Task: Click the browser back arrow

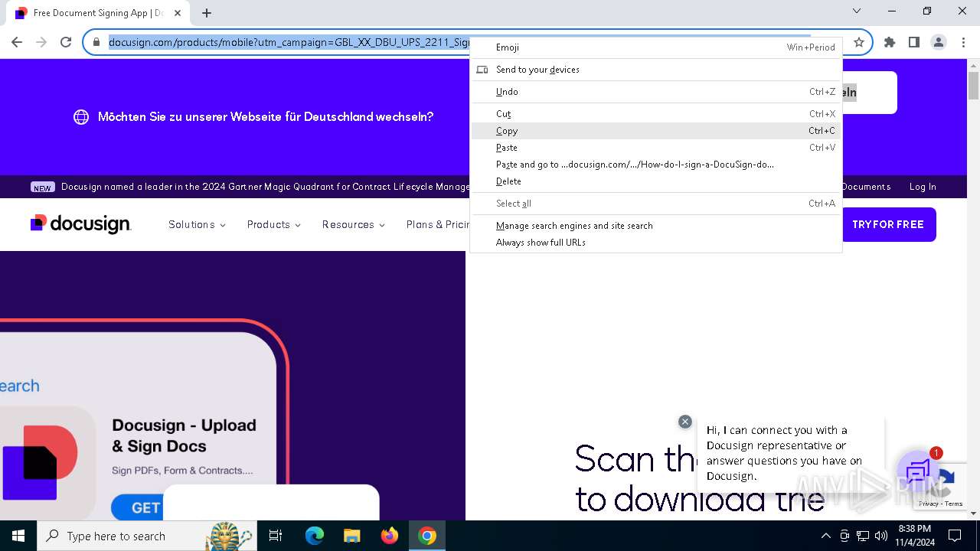Action: pos(17,42)
